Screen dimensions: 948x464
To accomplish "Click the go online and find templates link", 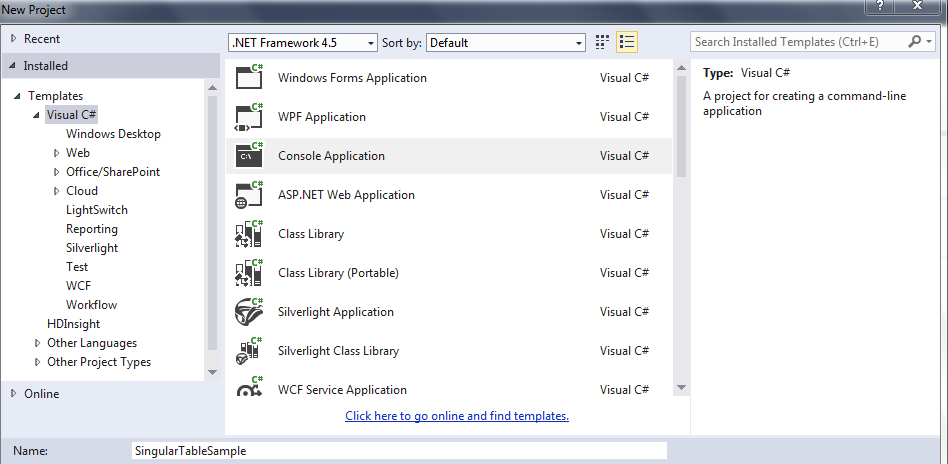I will (457, 416).
